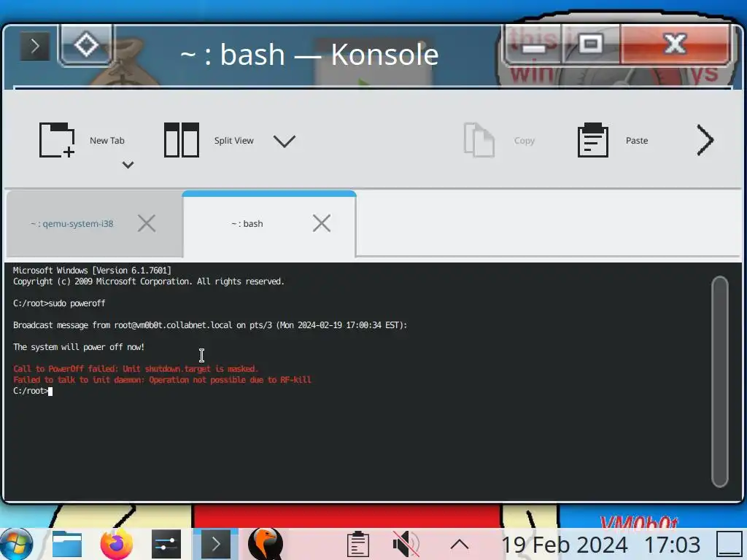This screenshot has height=560, width=747.
Task: Click the 'Failed to talk to init daemon' line
Action: (x=162, y=380)
